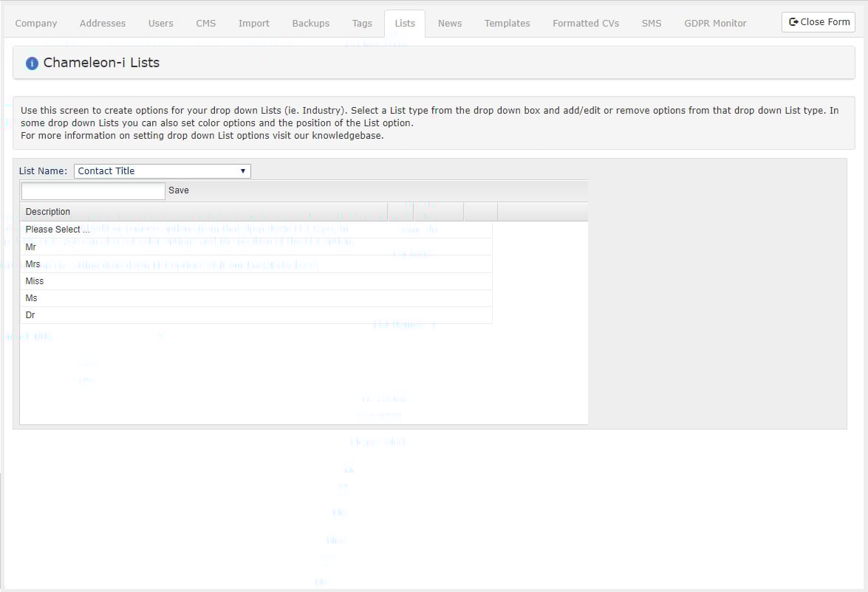The width and height of the screenshot is (868, 592).
Task: Open the Formatted CVs tab
Action: click(x=585, y=23)
